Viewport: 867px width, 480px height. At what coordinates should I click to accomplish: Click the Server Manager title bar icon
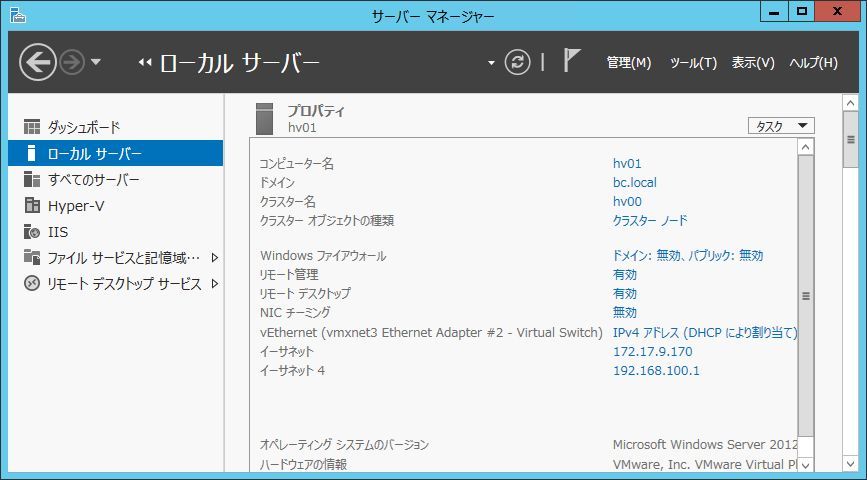pos(18,15)
